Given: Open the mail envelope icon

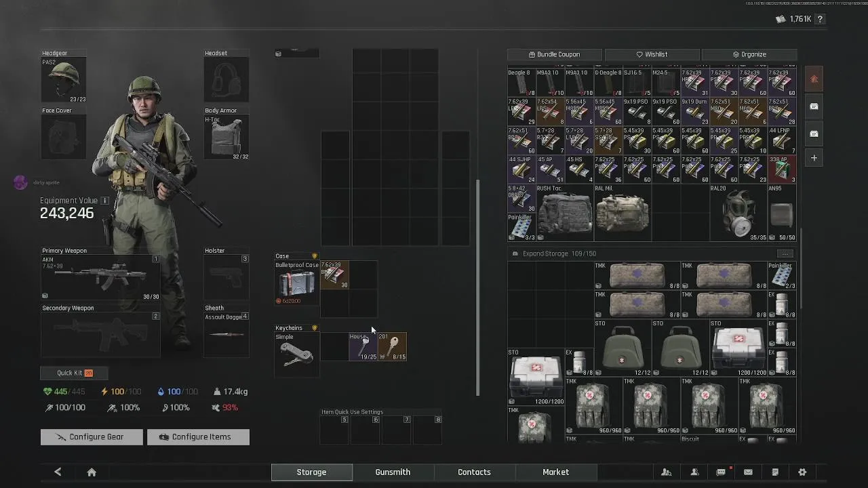Looking at the screenshot, I should click(748, 472).
